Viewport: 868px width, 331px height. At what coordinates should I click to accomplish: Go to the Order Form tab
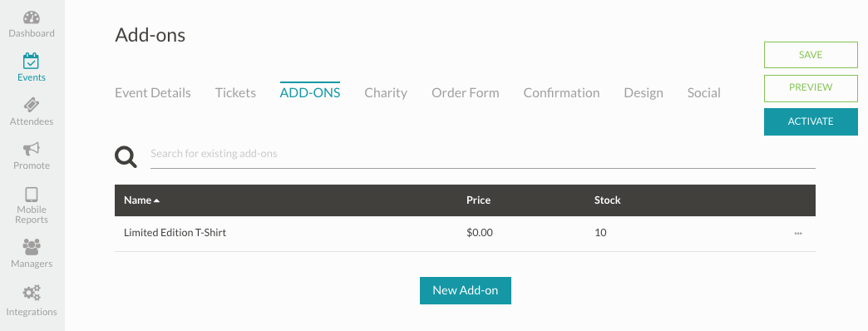(x=466, y=93)
